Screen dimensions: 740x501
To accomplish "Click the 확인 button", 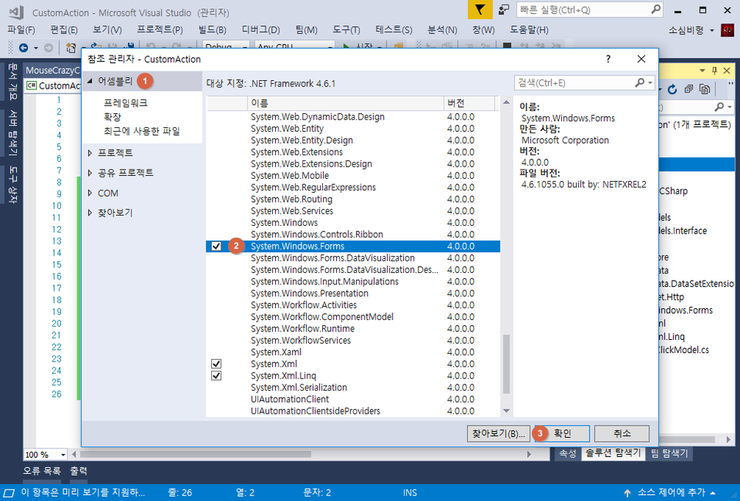I will pos(562,433).
